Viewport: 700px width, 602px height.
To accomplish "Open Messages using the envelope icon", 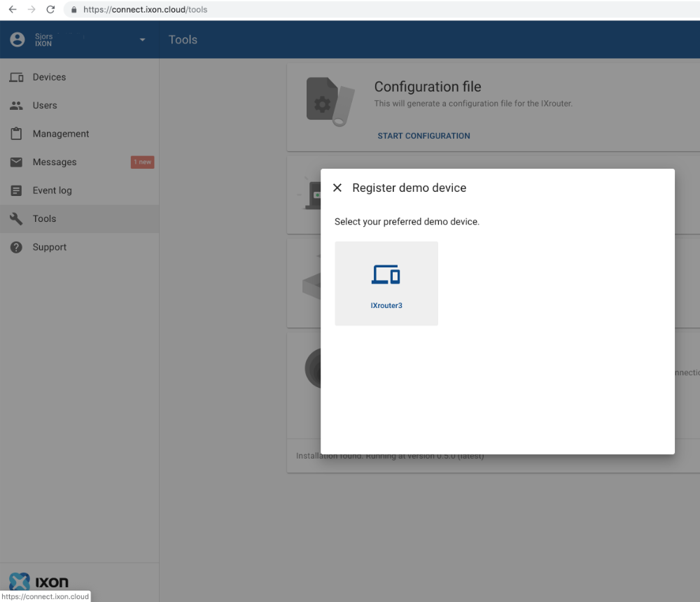I will (15, 162).
